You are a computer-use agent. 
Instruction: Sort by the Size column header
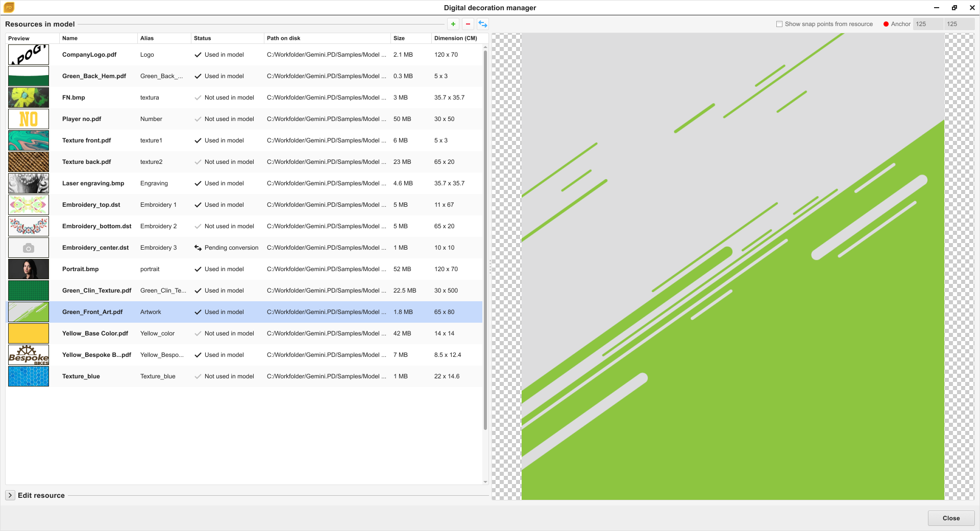pos(399,38)
